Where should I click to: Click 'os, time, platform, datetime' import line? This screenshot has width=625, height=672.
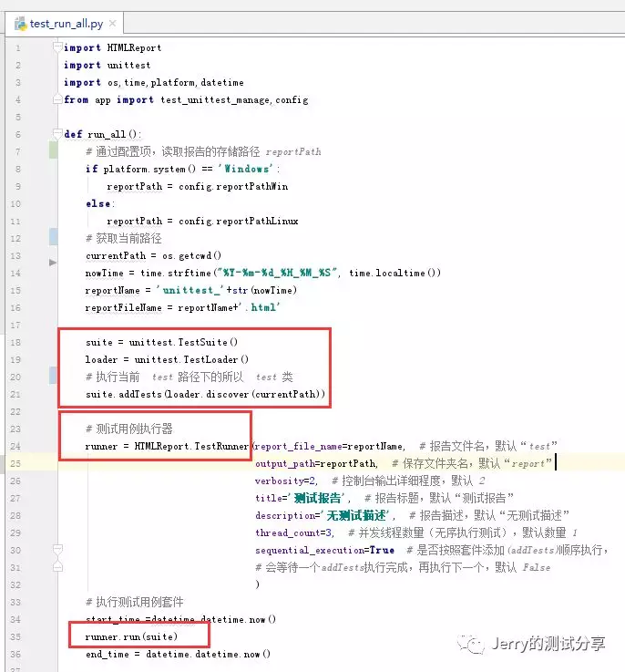[176, 82]
